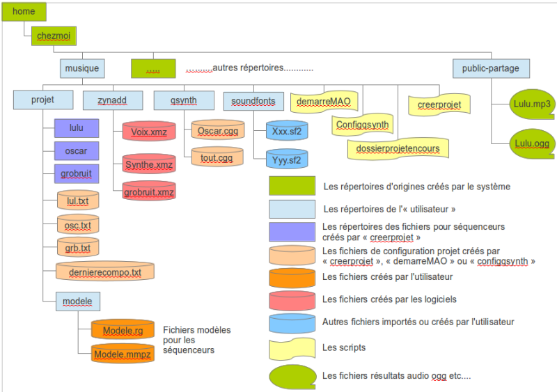Select the zynadd folder box
The width and height of the screenshot is (557, 392).
(113, 100)
